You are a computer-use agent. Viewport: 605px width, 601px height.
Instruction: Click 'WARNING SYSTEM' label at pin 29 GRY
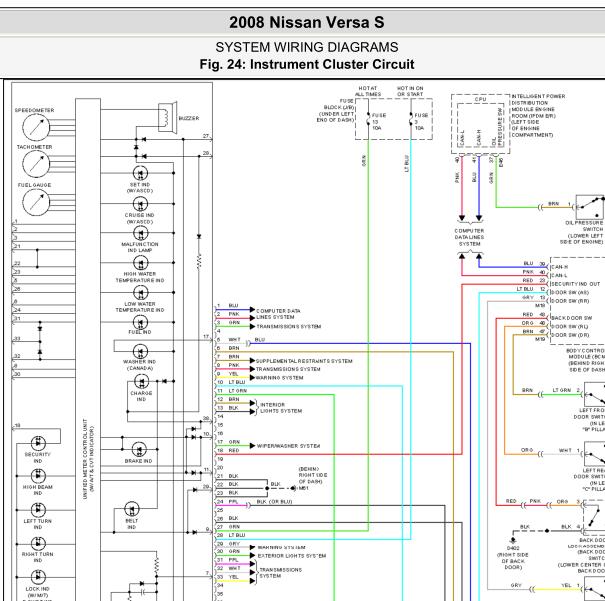[281, 547]
